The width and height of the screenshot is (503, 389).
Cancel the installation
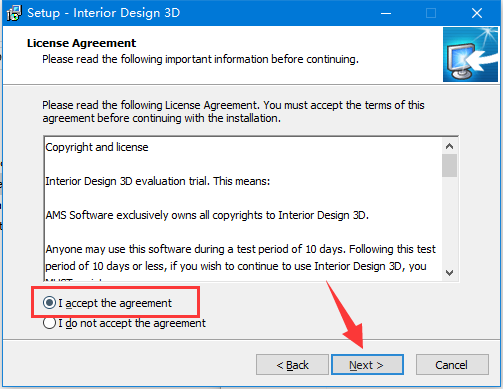click(452, 365)
